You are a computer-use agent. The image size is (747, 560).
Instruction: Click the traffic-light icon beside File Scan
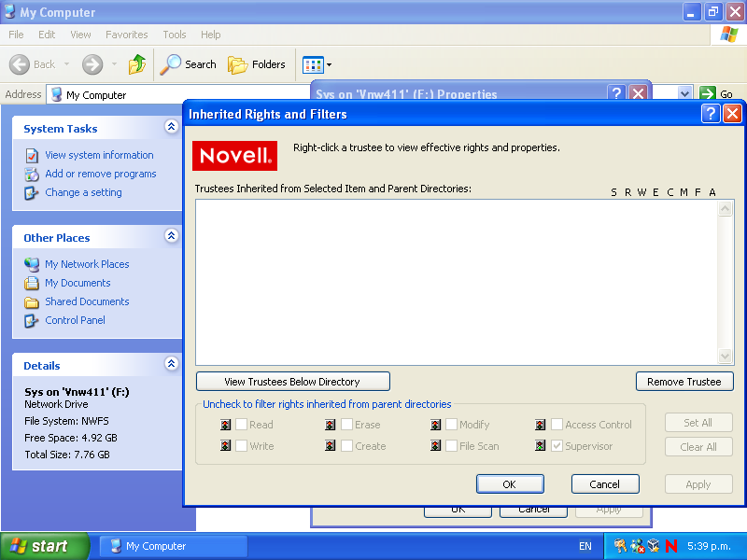435,446
